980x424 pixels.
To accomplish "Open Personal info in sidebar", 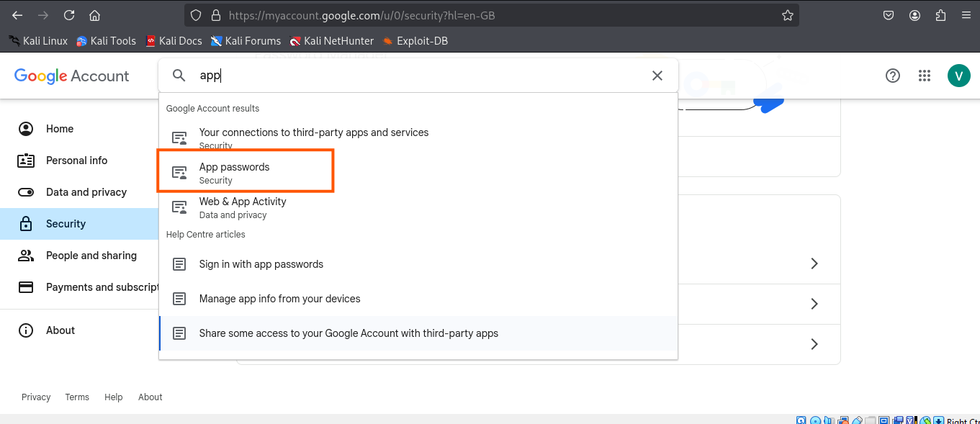I will tap(79, 161).
